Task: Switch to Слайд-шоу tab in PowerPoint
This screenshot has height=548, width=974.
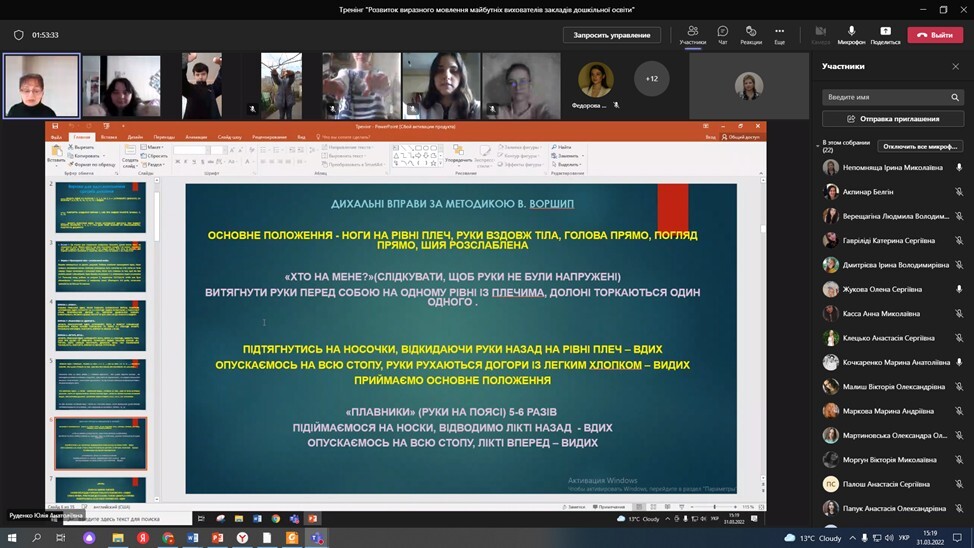Action: (x=230, y=137)
